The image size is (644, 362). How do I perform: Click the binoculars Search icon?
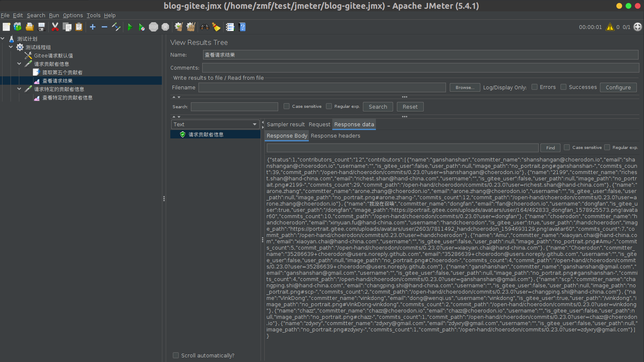[x=205, y=27]
